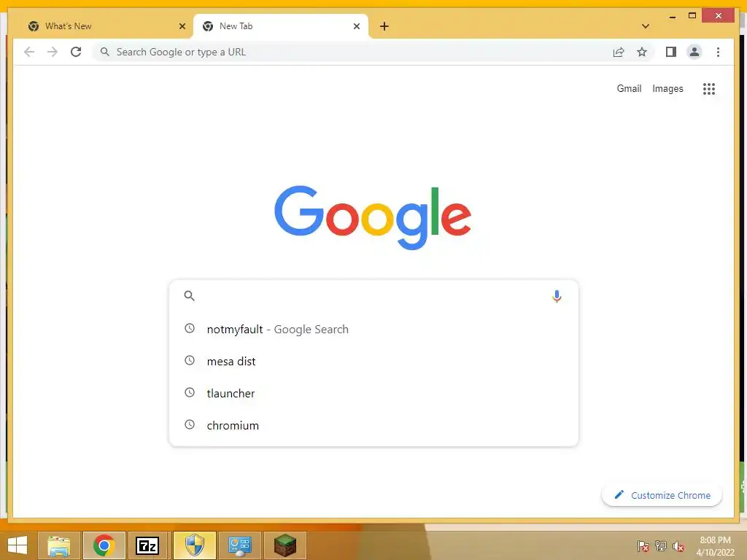This screenshot has height=560, width=747.
Task: Click the clock icon beside chromium
Action: (190, 424)
